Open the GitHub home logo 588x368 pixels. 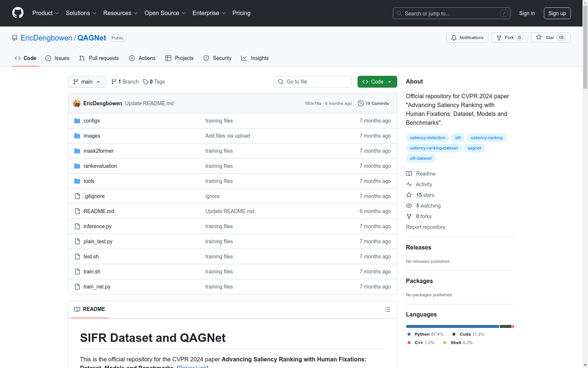[18, 13]
